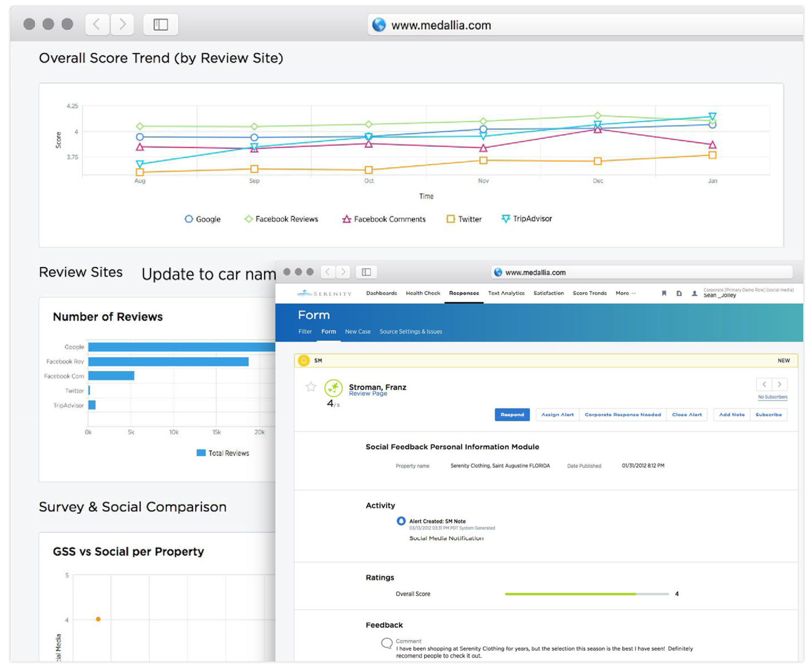The image size is (812, 671).
Task: Click the comment bubble icon
Action: pyautogui.click(x=387, y=643)
